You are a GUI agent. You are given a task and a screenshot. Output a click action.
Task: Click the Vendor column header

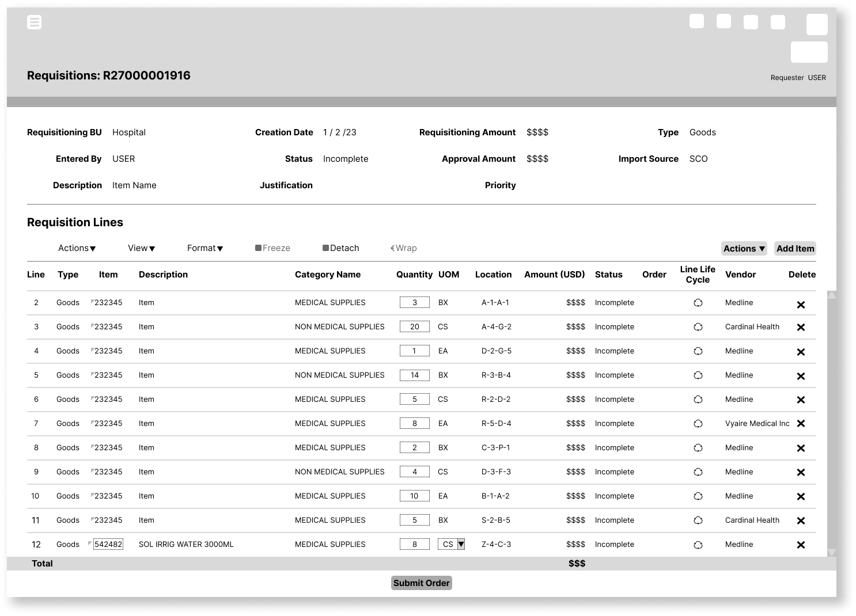(x=740, y=275)
